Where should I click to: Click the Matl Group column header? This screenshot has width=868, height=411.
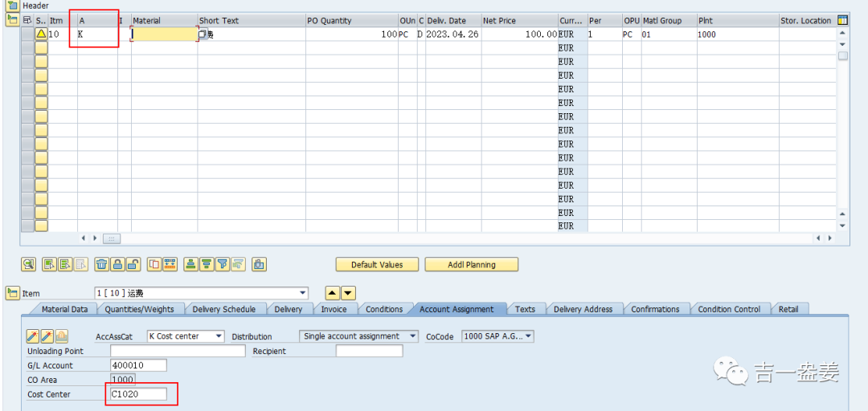(x=669, y=20)
